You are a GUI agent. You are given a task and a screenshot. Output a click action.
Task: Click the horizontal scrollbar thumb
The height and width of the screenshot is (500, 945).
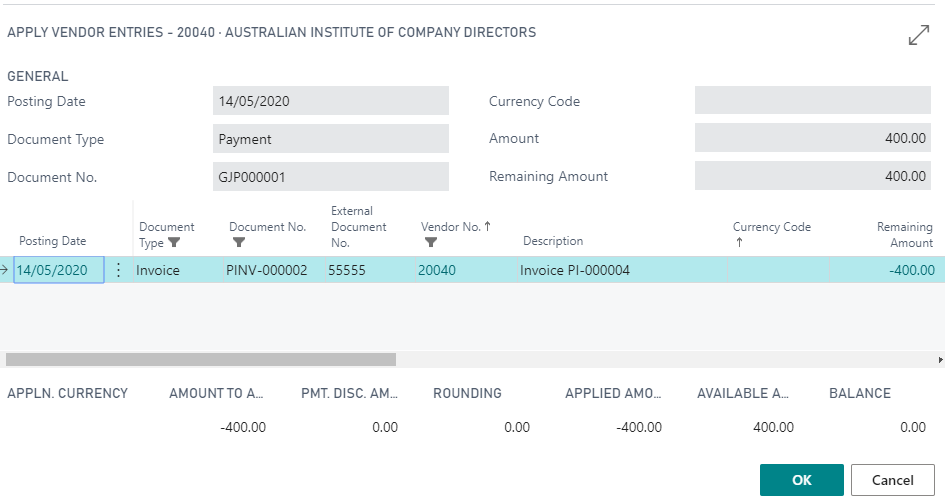(x=200, y=359)
